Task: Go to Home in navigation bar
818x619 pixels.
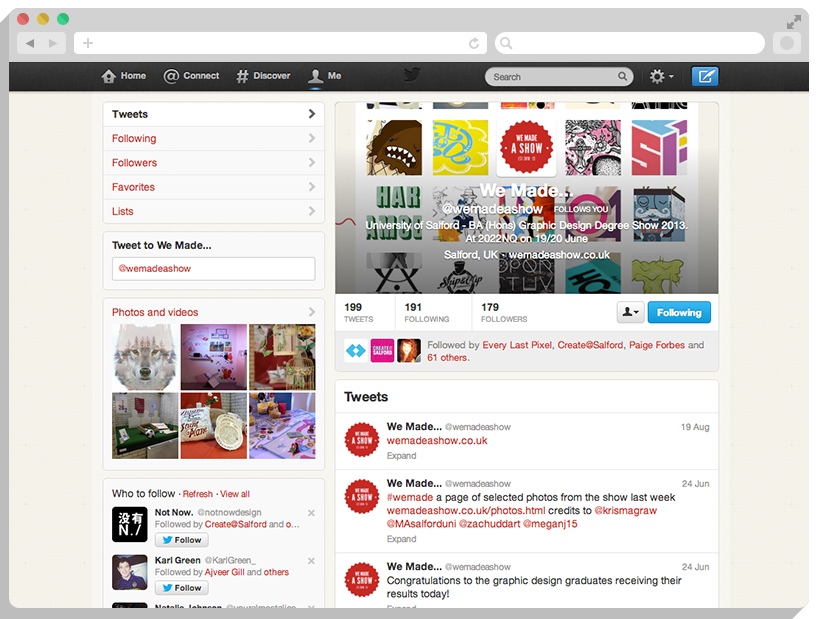Action: 124,76
